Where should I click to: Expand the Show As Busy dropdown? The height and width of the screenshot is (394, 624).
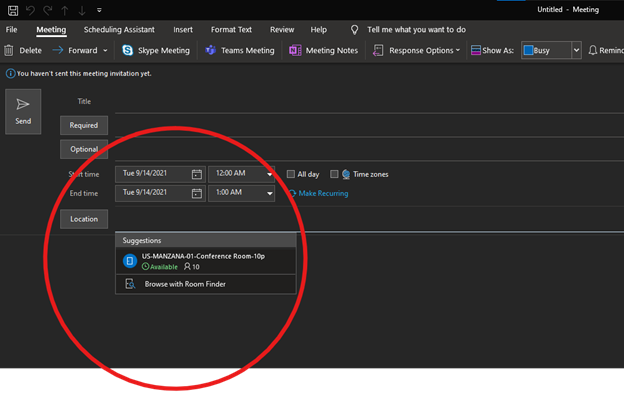coord(576,50)
